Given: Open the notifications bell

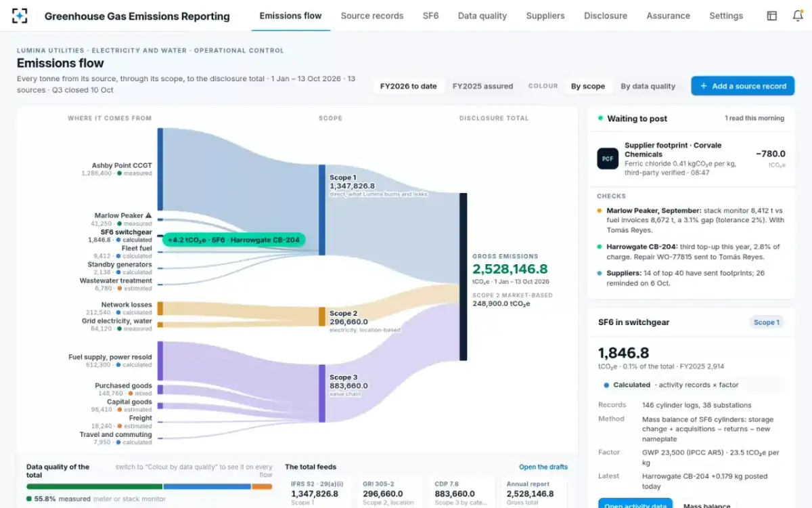Looking at the screenshot, I should [x=798, y=16].
